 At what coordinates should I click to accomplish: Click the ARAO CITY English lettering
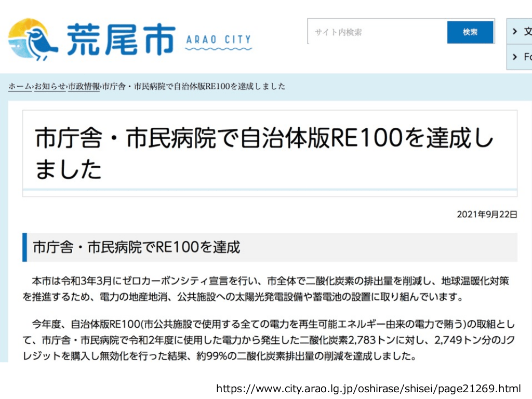coord(218,39)
